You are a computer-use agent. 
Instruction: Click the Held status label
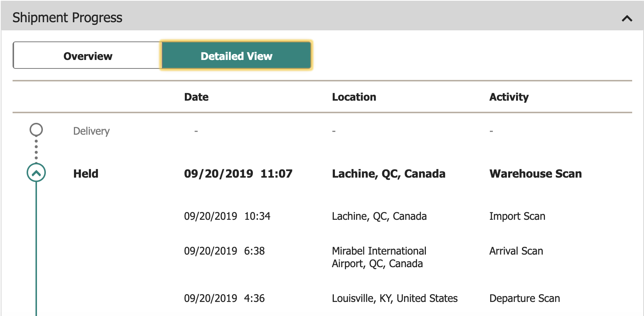(x=86, y=174)
